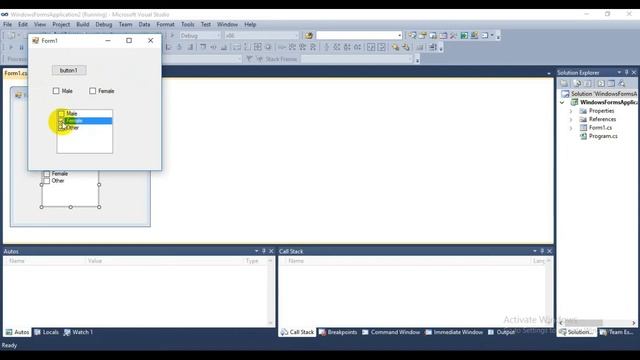The height and width of the screenshot is (360, 640).
Task: Tick Female checkbox in the designer form behind
Action: [47, 174]
